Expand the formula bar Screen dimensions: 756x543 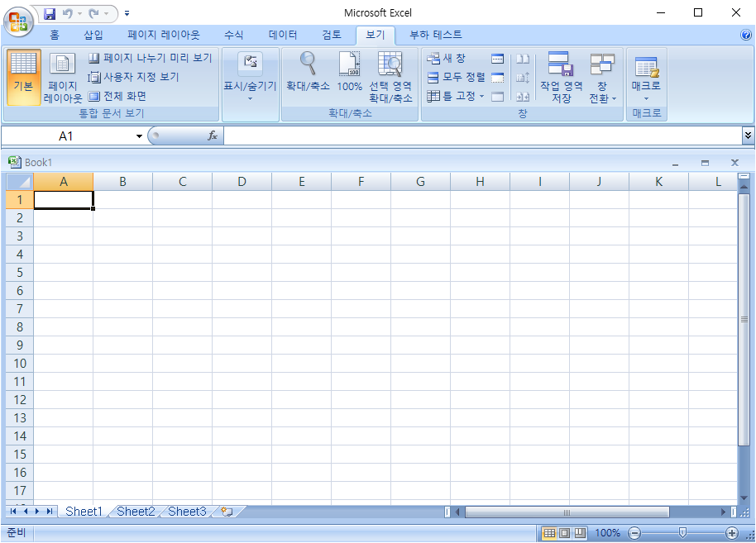[x=748, y=136]
